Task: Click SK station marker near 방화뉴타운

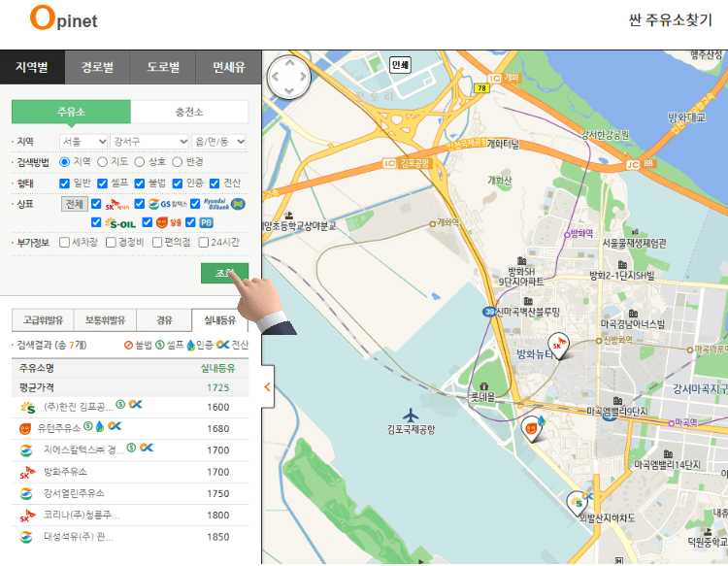Action: point(557,346)
